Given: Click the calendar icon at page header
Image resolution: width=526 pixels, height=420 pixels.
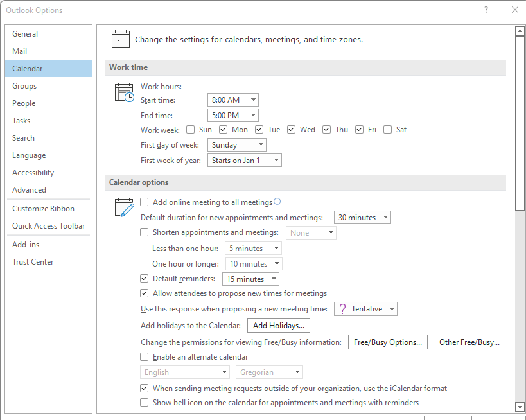Looking at the screenshot, I should (121, 39).
